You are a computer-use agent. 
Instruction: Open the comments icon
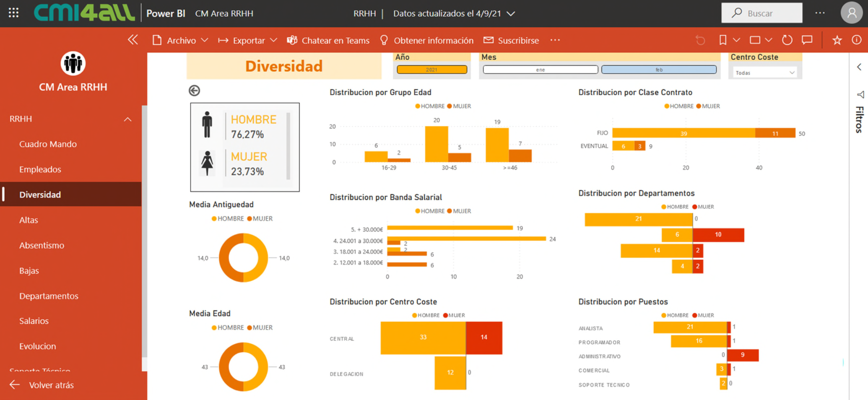click(807, 40)
